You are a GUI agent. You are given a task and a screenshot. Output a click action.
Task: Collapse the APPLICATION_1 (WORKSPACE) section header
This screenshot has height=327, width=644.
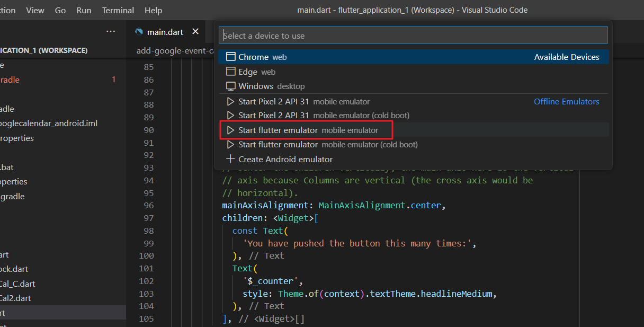(x=44, y=50)
